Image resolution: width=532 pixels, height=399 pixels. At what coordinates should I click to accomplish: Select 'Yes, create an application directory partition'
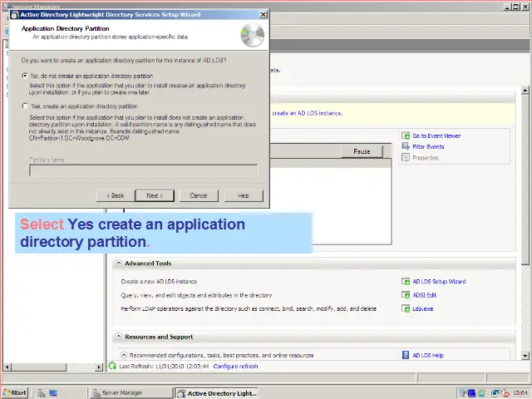25,106
